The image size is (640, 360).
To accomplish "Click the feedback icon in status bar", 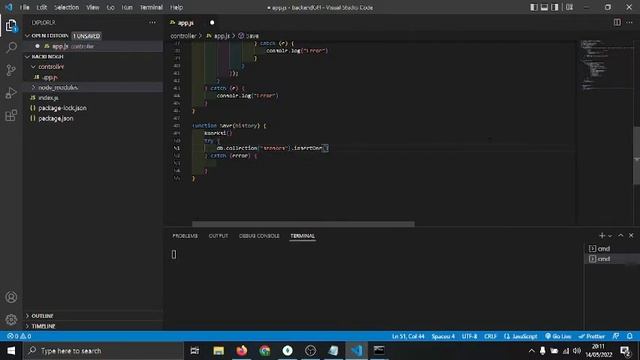I will [x=616, y=336].
